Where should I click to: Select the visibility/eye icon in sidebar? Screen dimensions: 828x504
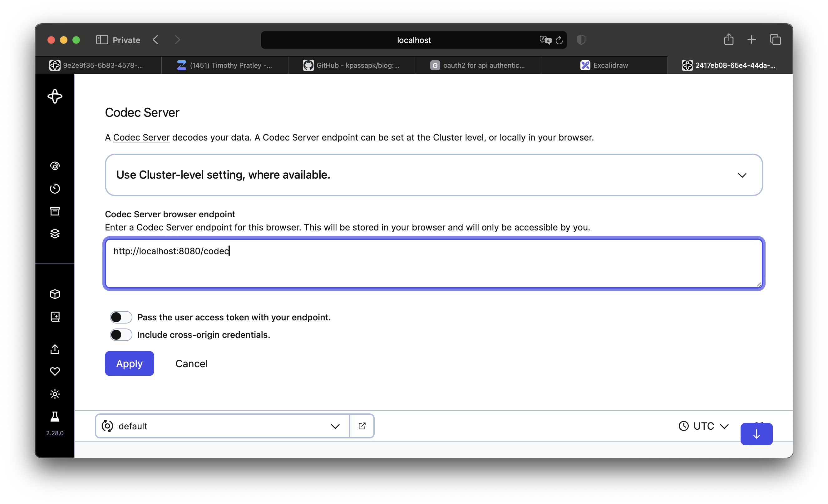coord(55,166)
